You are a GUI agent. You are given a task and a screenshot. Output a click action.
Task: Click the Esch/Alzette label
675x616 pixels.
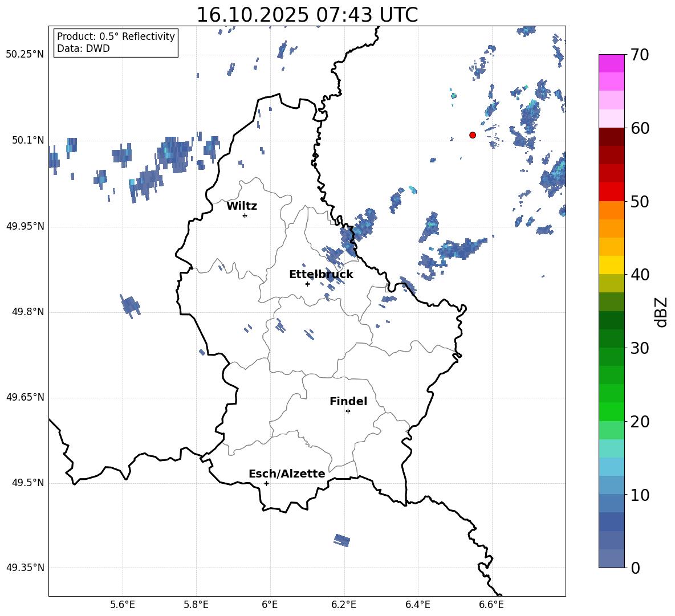(287, 474)
